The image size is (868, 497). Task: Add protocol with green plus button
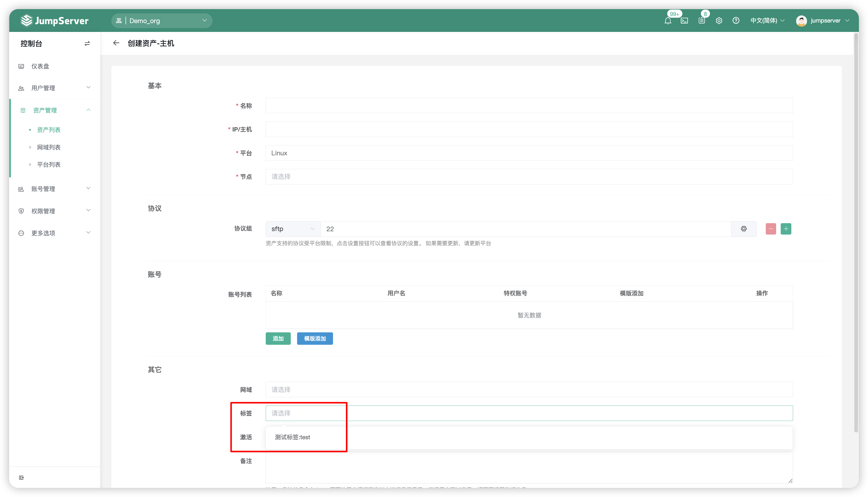click(x=786, y=229)
